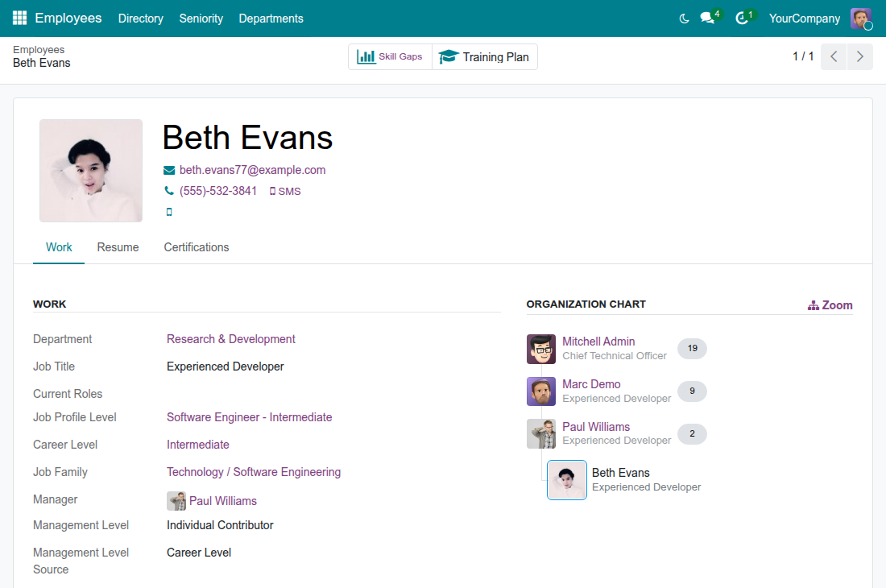Screen dimensions: 886x588
Task: Click the Employees breadcrumb link
Action: 39,50
